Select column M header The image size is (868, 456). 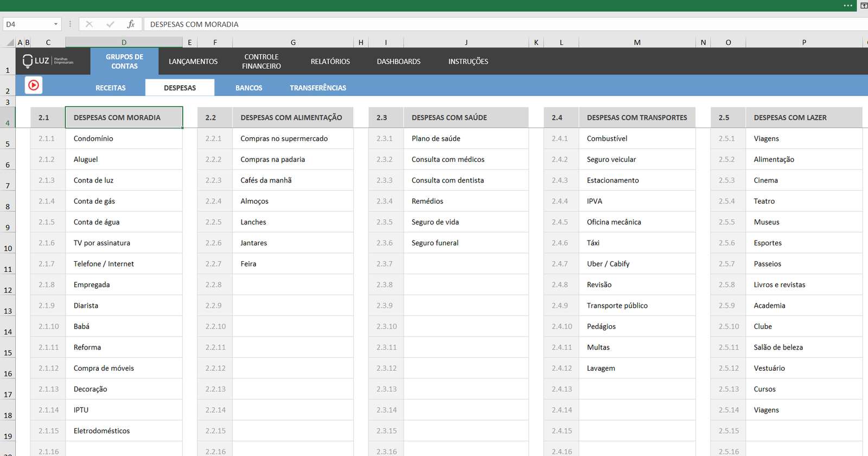637,42
